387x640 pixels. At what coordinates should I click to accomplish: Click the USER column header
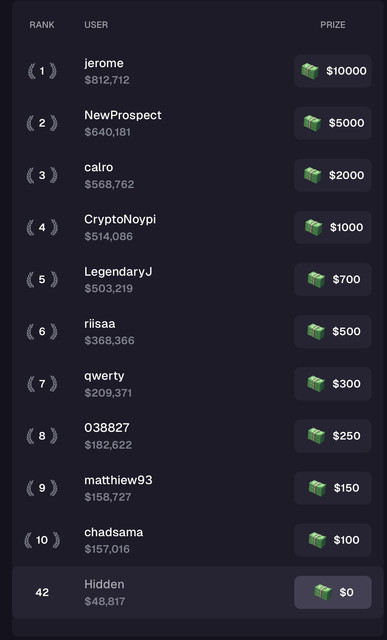[x=96, y=25]
